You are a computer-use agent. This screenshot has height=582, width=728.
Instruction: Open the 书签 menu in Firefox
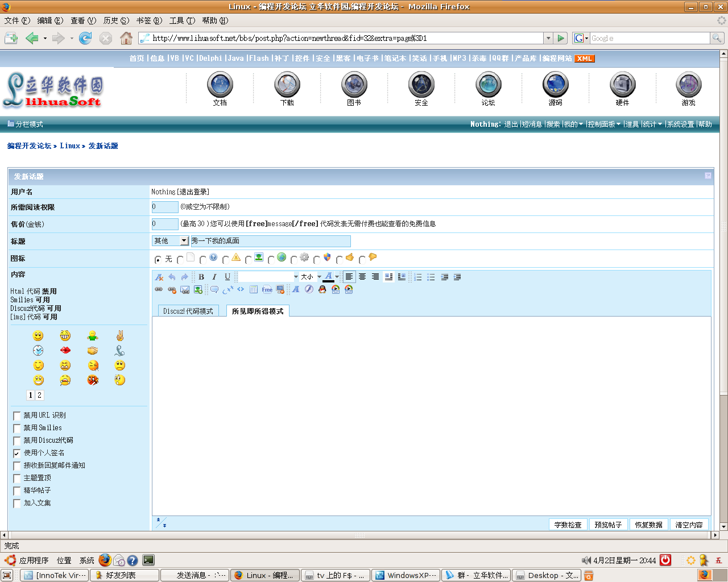point(149,20)
